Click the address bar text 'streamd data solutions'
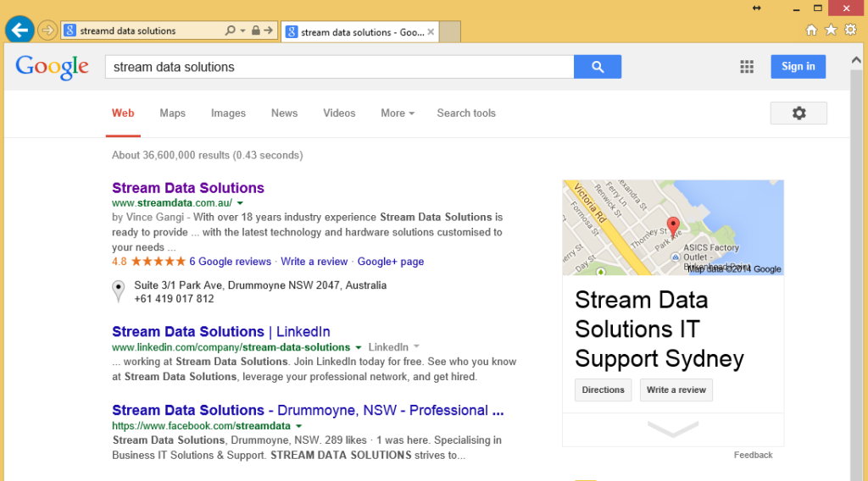Screen dimensions: 868x481 pyautogui.click(x=128, y=31)
